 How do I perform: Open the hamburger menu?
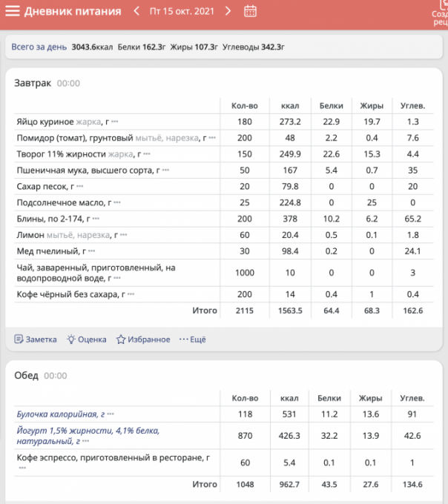12,11
